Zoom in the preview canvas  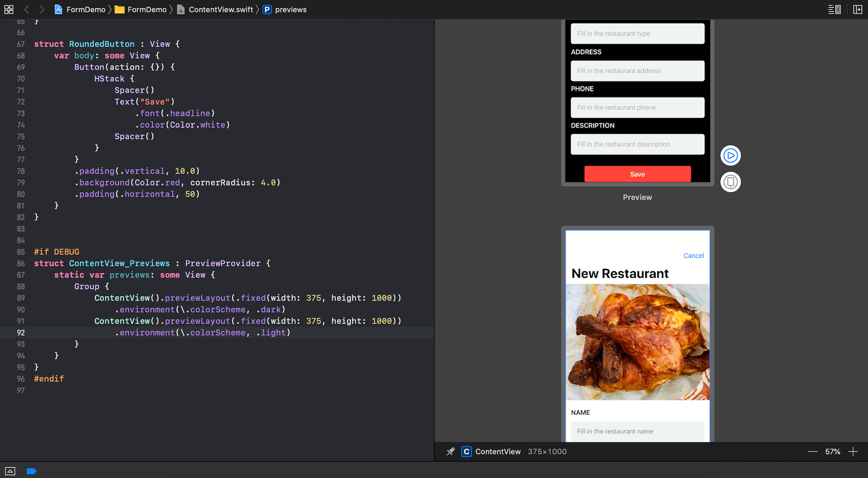[853, 451]
